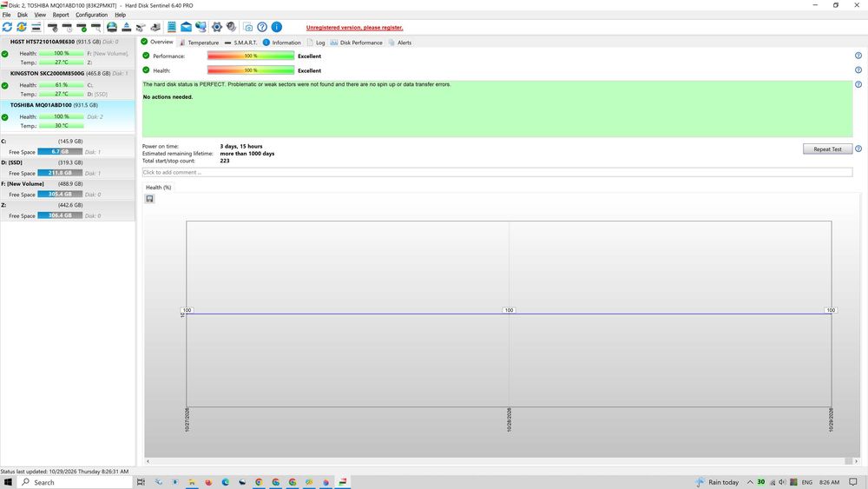Click the envelope e-mail toolbar icon
Image resolution: width=868 pixels, height=489 pixels.
186,27
